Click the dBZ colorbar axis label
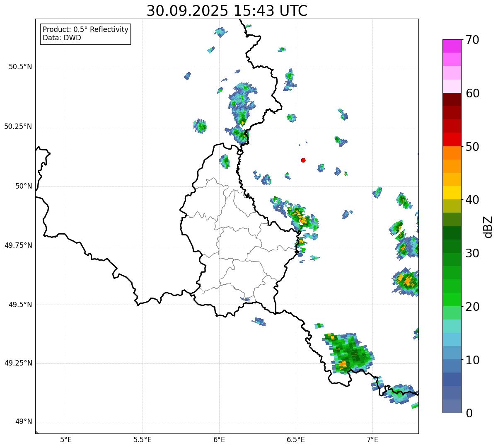Screen dimensions: 498x448 pyautogui.click(x=488, y=227)
